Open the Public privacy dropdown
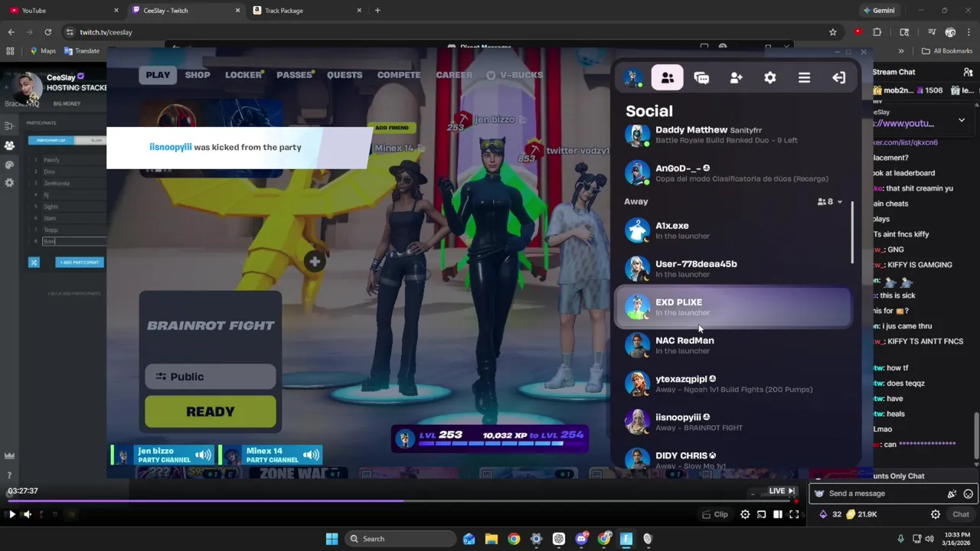 [x=211, y=377]
